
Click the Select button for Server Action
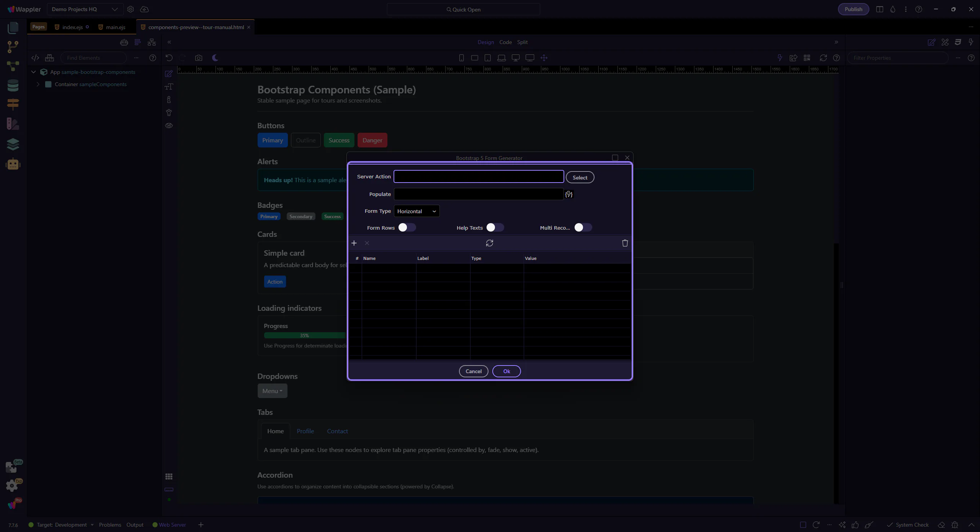pyautogui.click(x=580, y=178)
